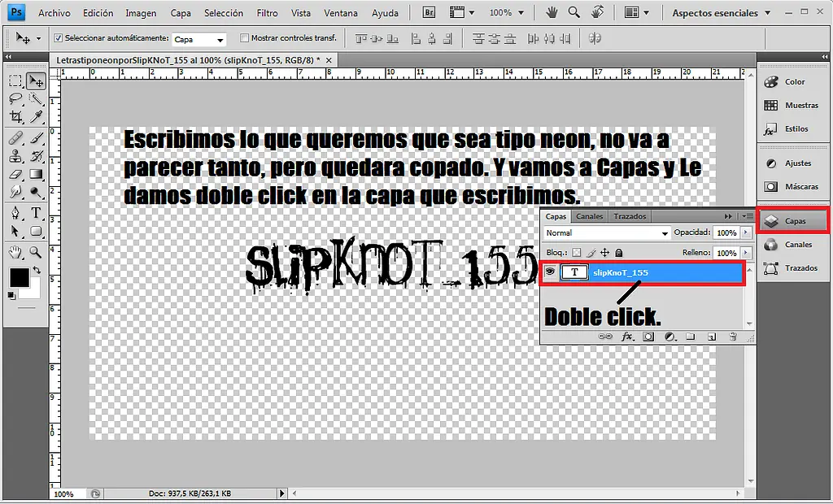This screenshot has width=833, height=504.
Task: Open the Ventana menu
Action: 341,13
